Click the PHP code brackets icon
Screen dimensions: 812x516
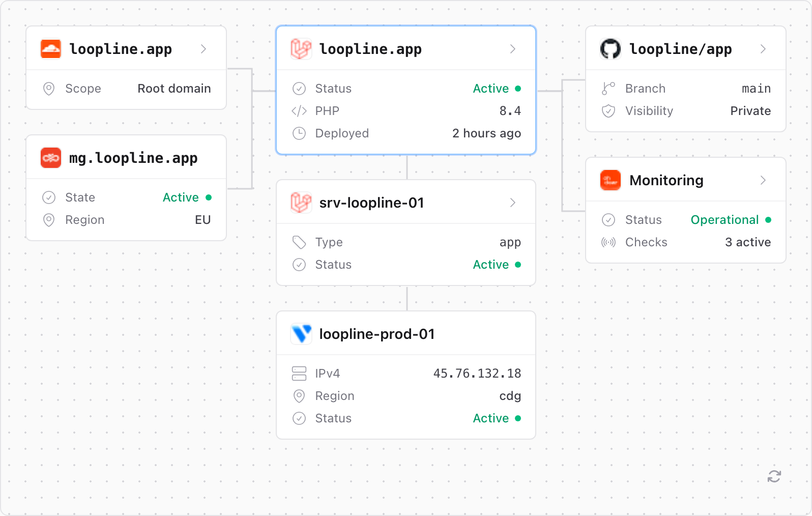pyautogui.click(x=299, y=111)
